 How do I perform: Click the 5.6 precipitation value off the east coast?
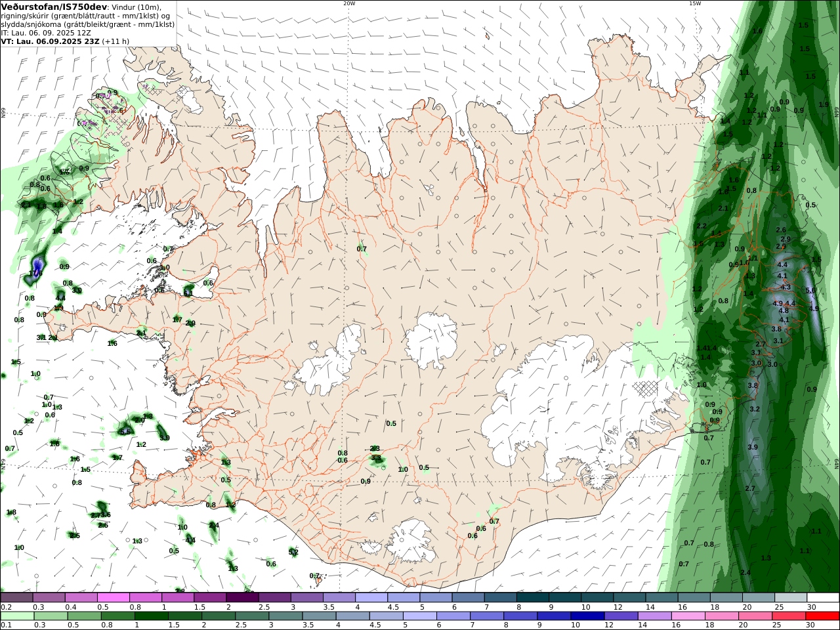click(x=810, y=290)
